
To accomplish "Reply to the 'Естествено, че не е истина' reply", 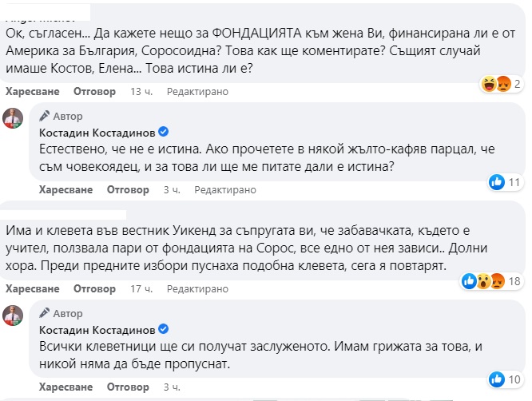I will click(x=129, y=190).
